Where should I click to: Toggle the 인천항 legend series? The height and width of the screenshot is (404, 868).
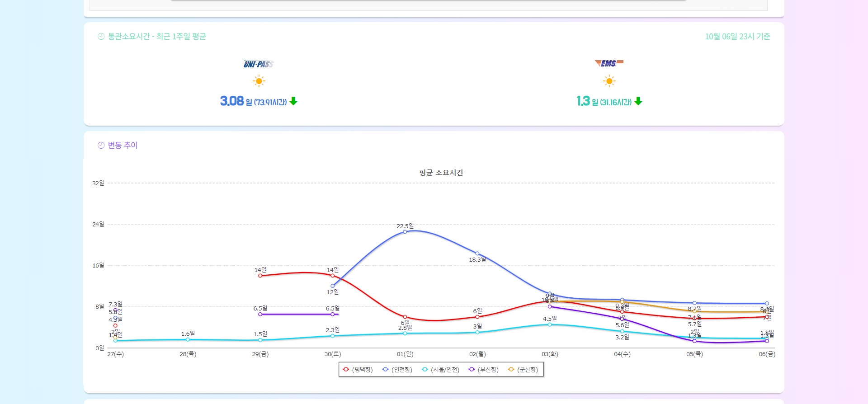coord(397,370)
